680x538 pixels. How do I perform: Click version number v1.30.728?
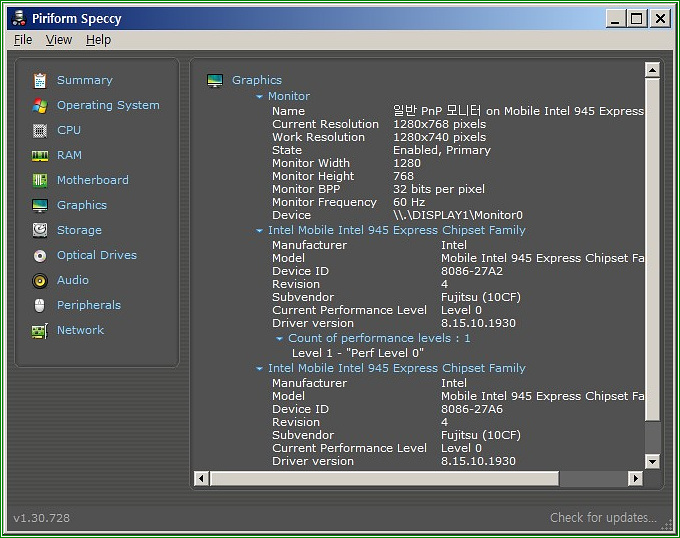coord(42,518)
